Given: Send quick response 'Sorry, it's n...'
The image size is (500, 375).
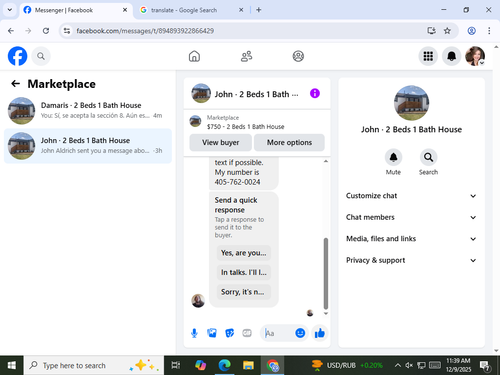Looking at the screenshot, I should tap(244, 292).
